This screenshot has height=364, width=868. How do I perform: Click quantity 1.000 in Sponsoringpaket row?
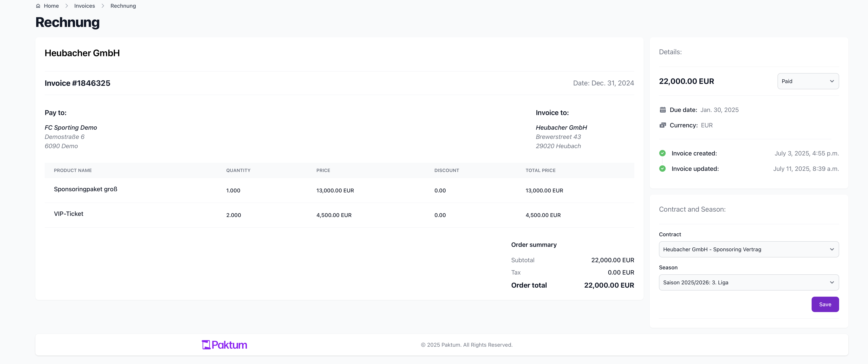coord(233,191)
